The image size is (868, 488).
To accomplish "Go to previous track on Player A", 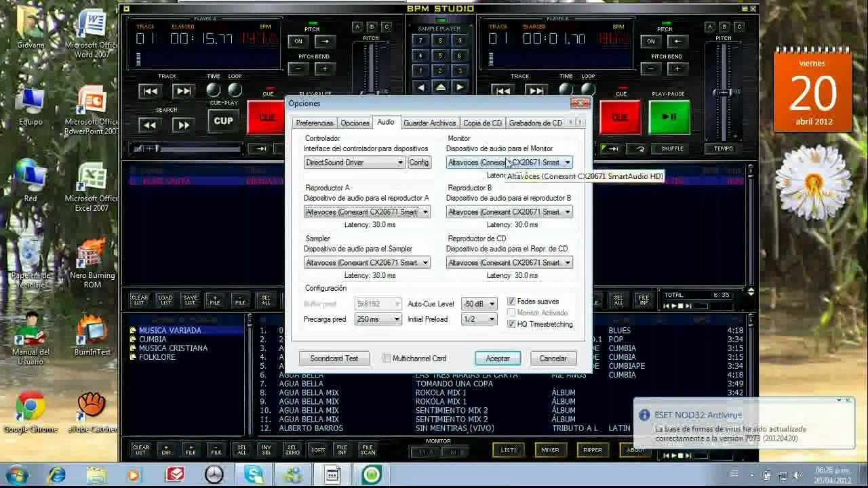I will (150, 91).
